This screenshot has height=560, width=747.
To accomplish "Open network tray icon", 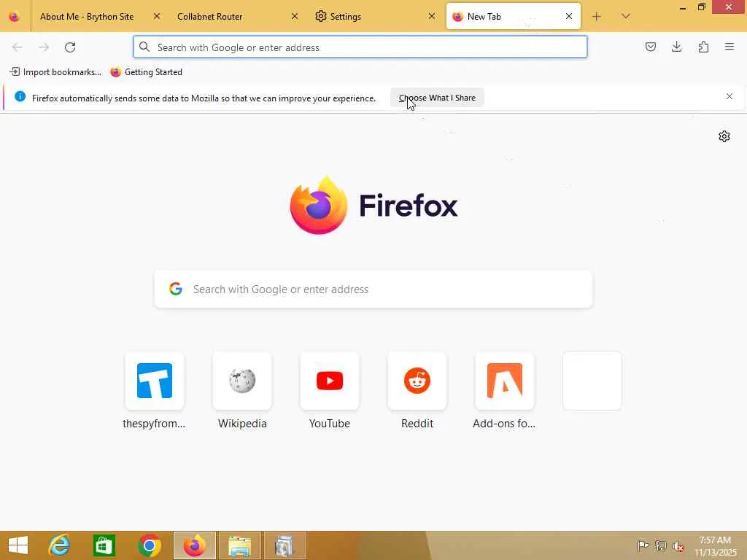I will pyautogui.click(x=660, y=545).
